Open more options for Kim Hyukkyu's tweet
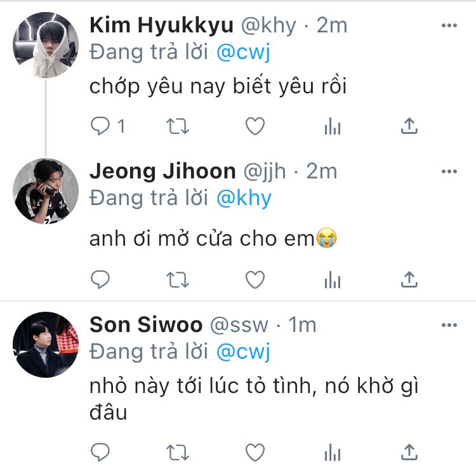Screen dimensions: 476x473 (x=449, y=25)
